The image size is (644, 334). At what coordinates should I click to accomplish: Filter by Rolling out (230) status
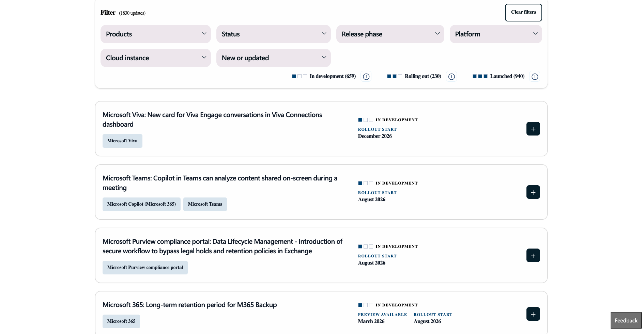point(414,76)
